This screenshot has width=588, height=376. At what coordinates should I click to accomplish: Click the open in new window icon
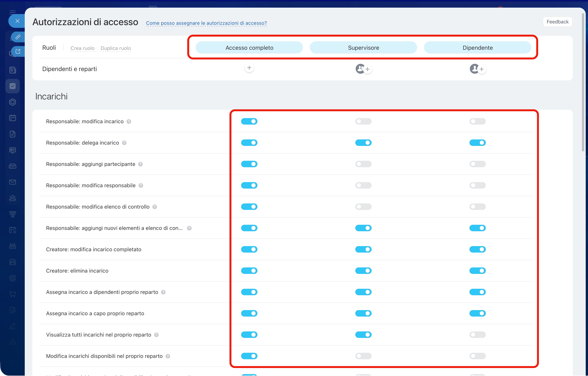tap(18, 51)
